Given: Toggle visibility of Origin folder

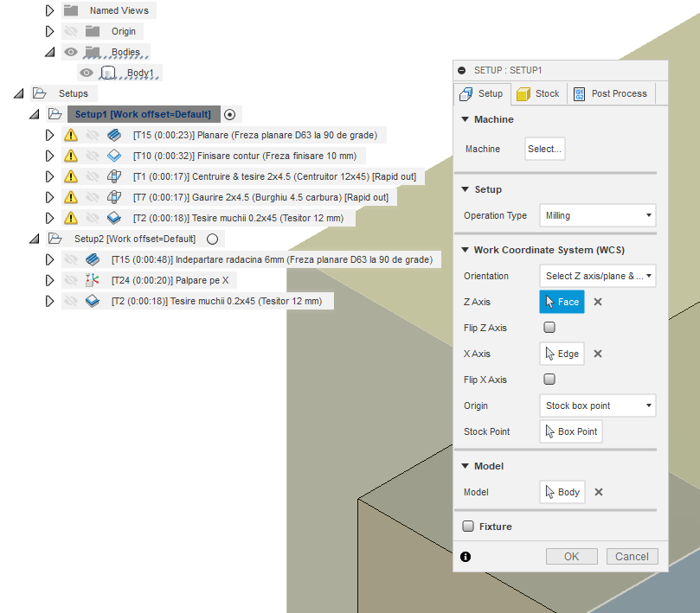Looking at the screenshot, I should click(71, 31).
